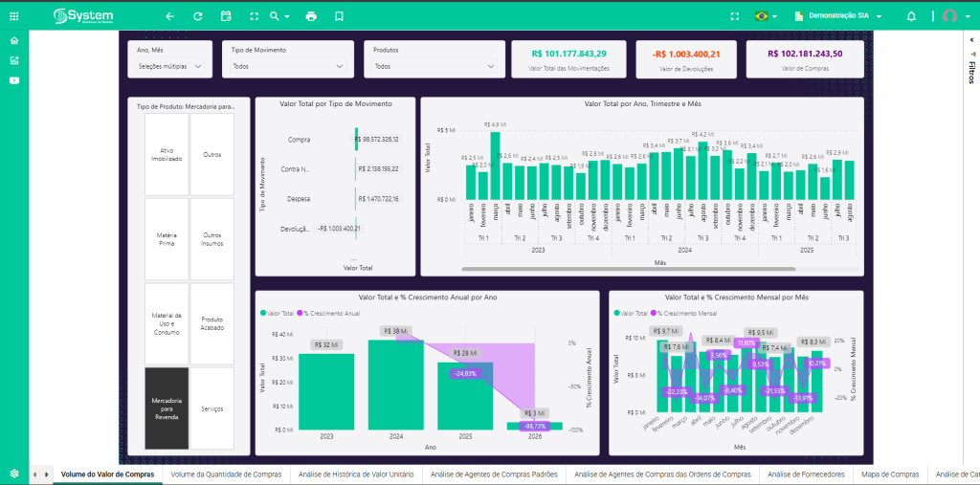Open notifications bell
Screen dimensions: 980x485
[x=911, y=16]
